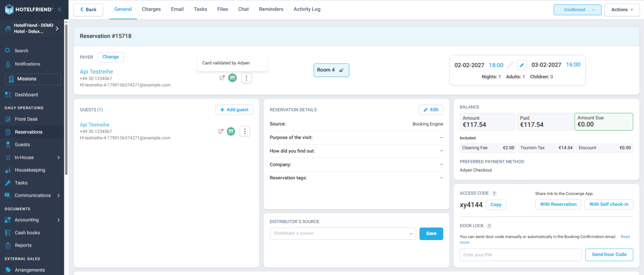Collapse the sidebar with the double-chevron icon
Viewport: 644px width, 275px height.
tap(60, 9)
